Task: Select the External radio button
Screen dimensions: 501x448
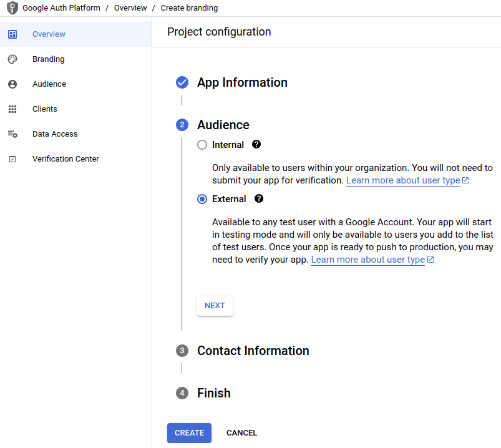Action: pos(202,199)
